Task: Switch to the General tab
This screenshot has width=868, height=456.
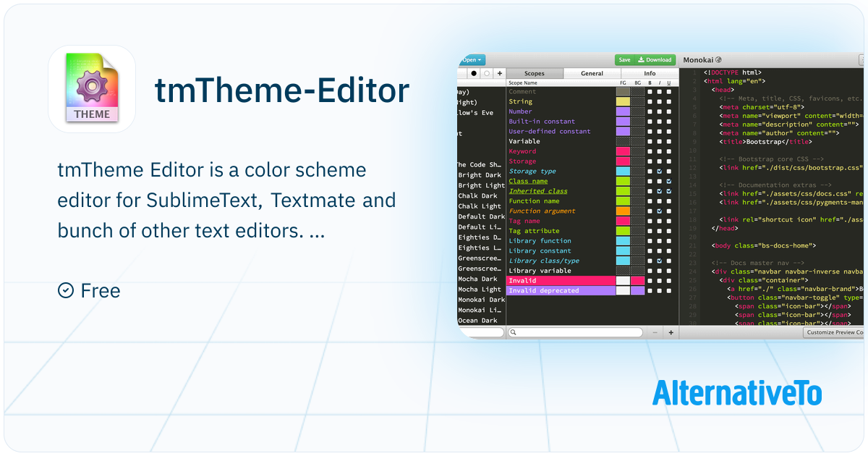Action: [x=592, y=73]
